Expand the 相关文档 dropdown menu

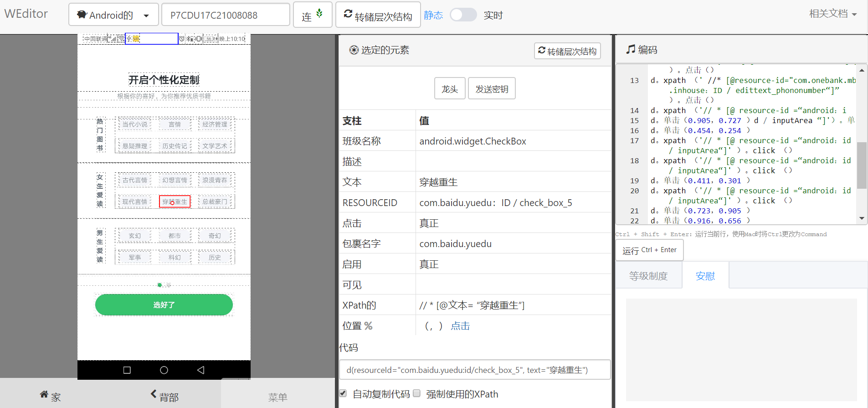pyautogui.click(x=832, y=14)
